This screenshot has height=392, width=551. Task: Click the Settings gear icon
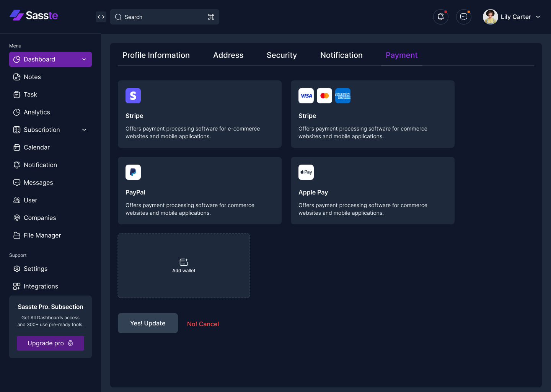17,269
